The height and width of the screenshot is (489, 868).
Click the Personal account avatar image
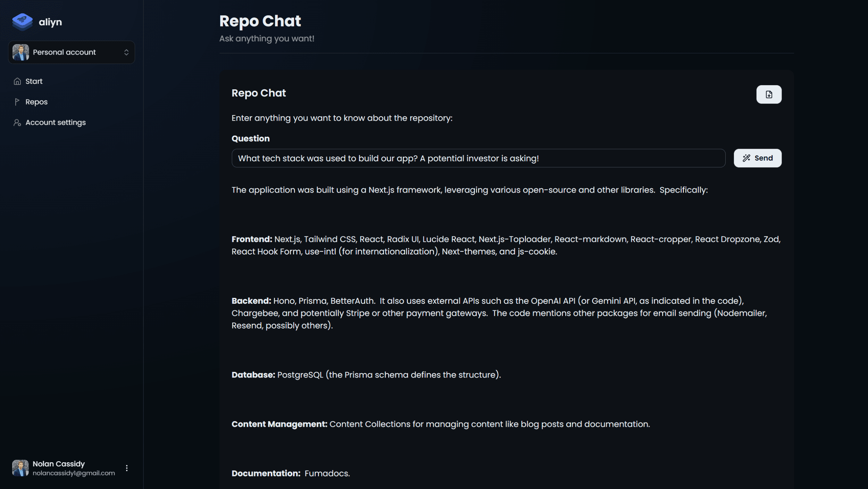click(x=21, y=52)
